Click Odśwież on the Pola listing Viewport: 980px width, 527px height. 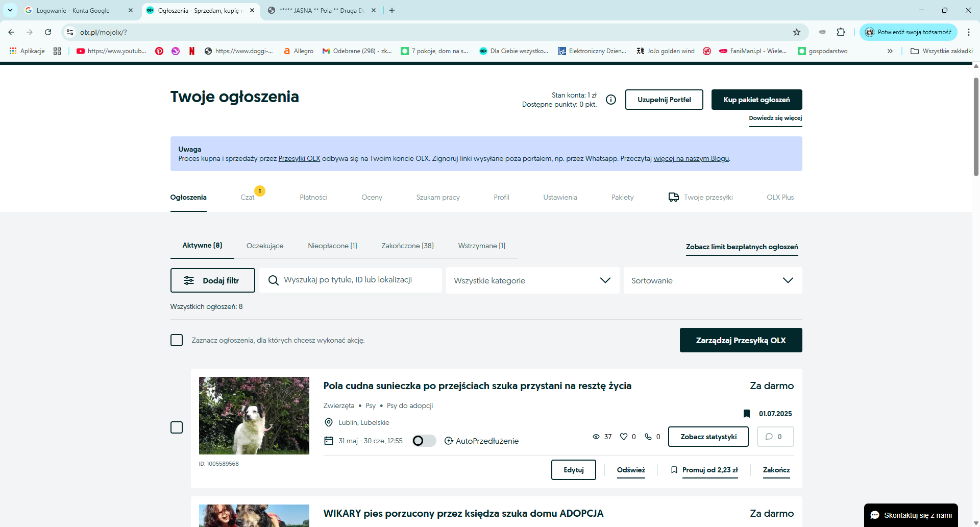coord(631,470)
